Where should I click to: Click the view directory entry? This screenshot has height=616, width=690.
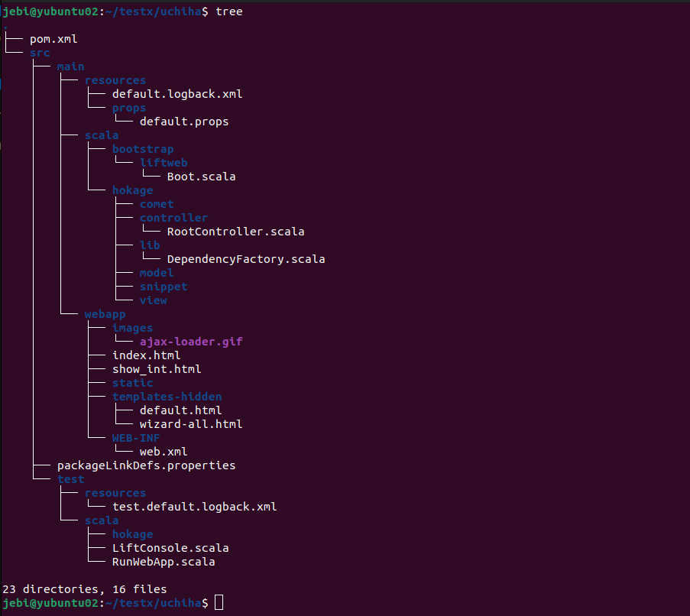point(153,300)
